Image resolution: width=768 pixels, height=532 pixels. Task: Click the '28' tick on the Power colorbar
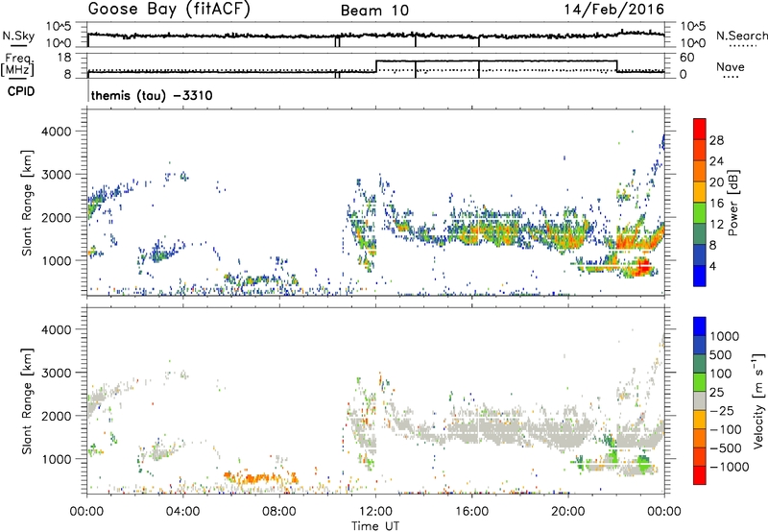click(716, 140)
